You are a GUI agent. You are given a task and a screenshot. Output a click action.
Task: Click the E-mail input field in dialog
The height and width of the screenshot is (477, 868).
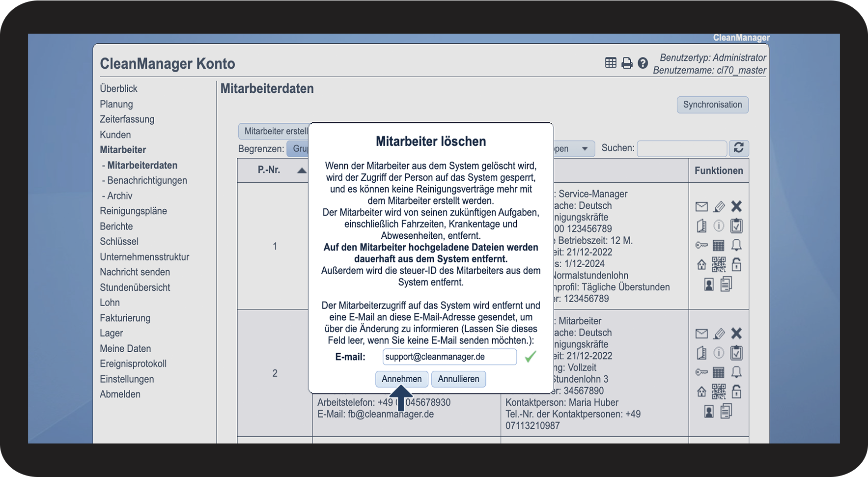pos(449,357)
